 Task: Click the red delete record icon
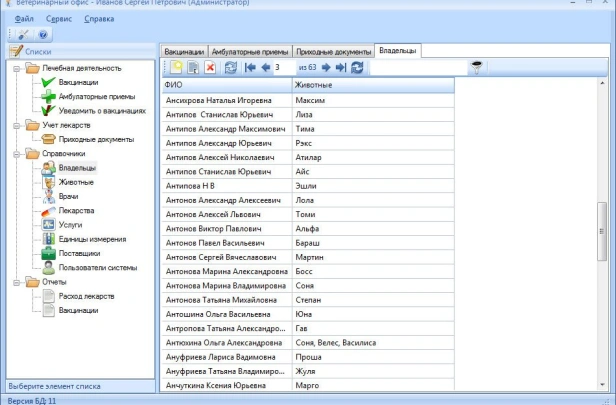(x=210, y=67)
